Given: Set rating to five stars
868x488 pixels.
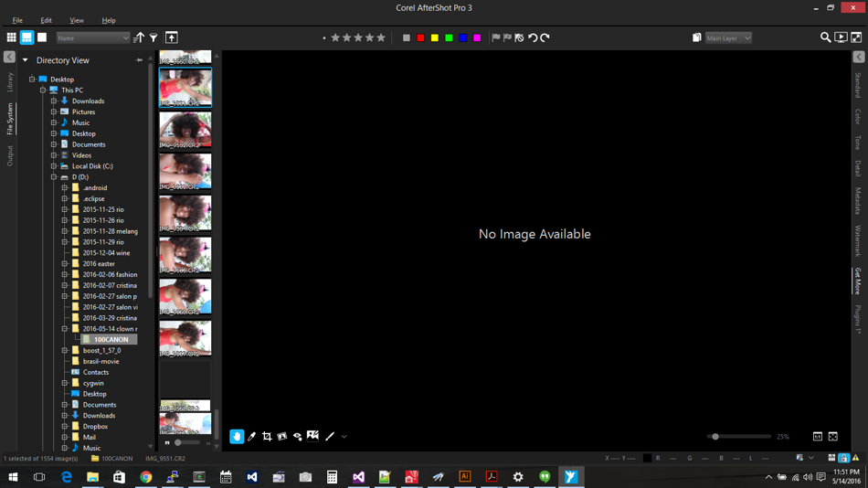Looking at the screenshot, I should pos(381,37).
